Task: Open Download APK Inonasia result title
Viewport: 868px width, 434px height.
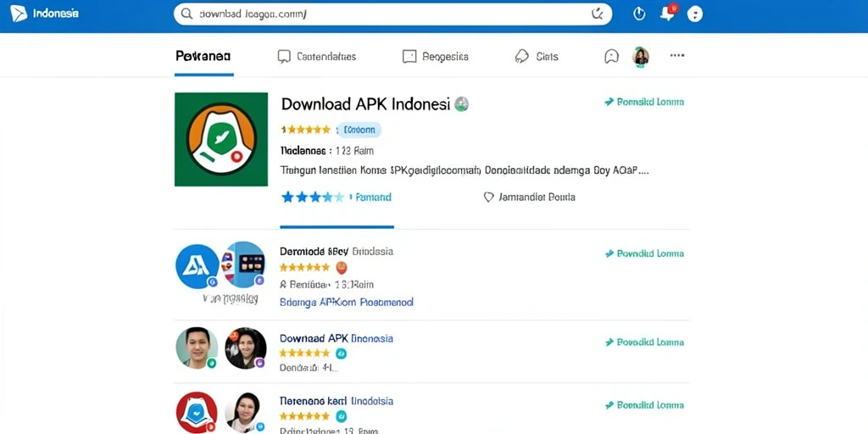Action: (337, 338)
